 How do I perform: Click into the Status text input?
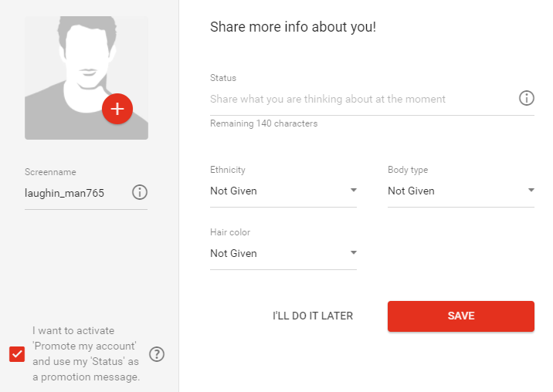point(361,99)
